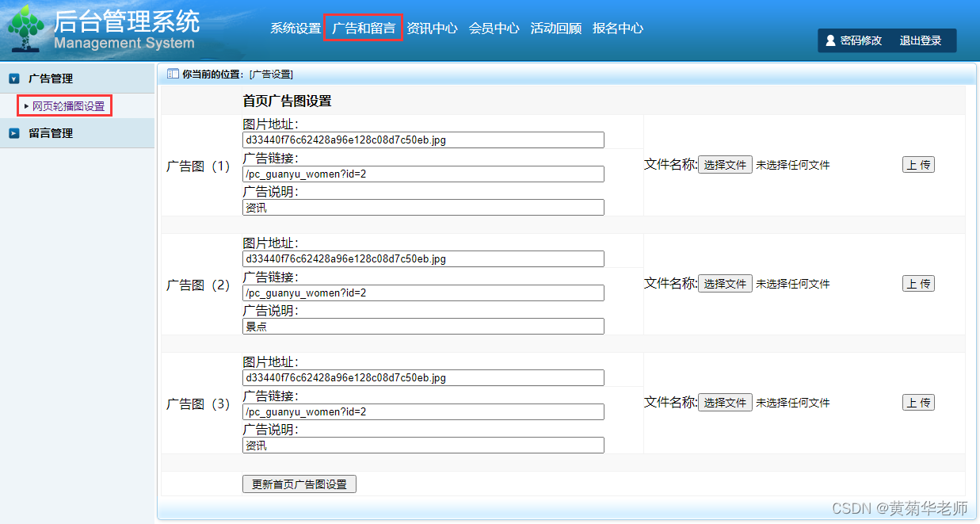
Task: Click 图片地址 field for 广告图（1）
Action: point(423,140)
